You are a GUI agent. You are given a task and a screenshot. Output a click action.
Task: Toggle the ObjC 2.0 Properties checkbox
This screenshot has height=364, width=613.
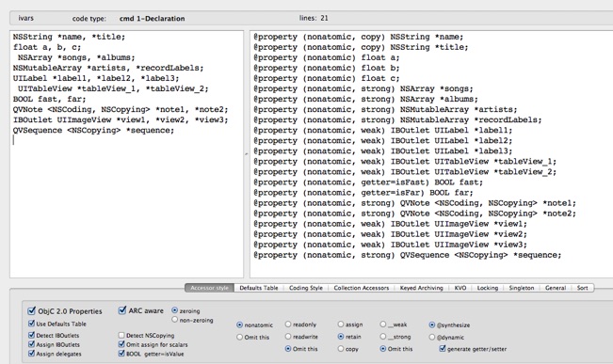point(32,311)
